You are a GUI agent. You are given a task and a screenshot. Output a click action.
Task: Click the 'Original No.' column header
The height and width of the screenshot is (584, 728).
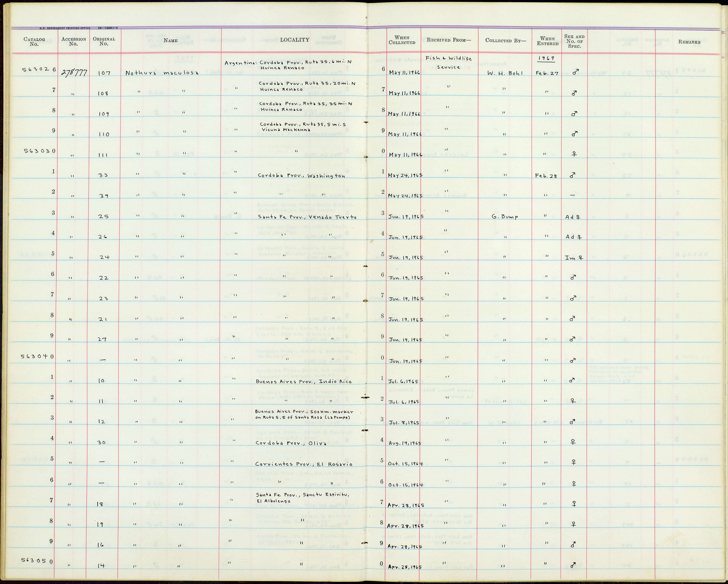[104, 41]
